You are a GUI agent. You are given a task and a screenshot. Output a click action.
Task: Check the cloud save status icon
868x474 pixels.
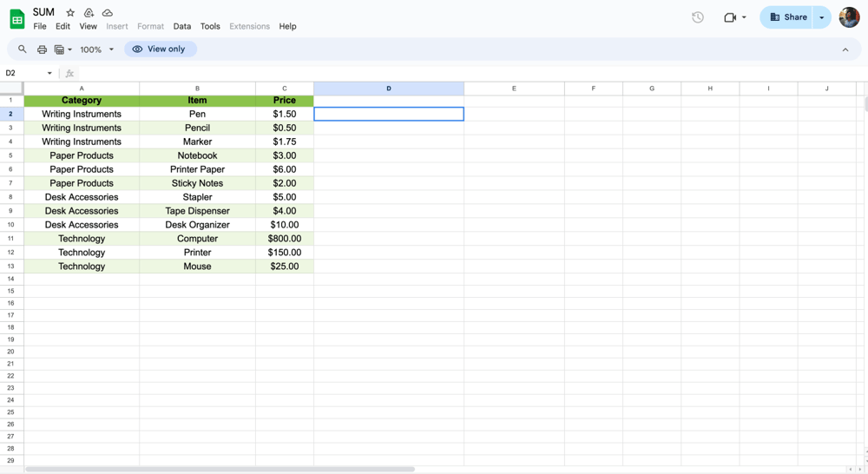pyautogui.click(x=108, y=13)
